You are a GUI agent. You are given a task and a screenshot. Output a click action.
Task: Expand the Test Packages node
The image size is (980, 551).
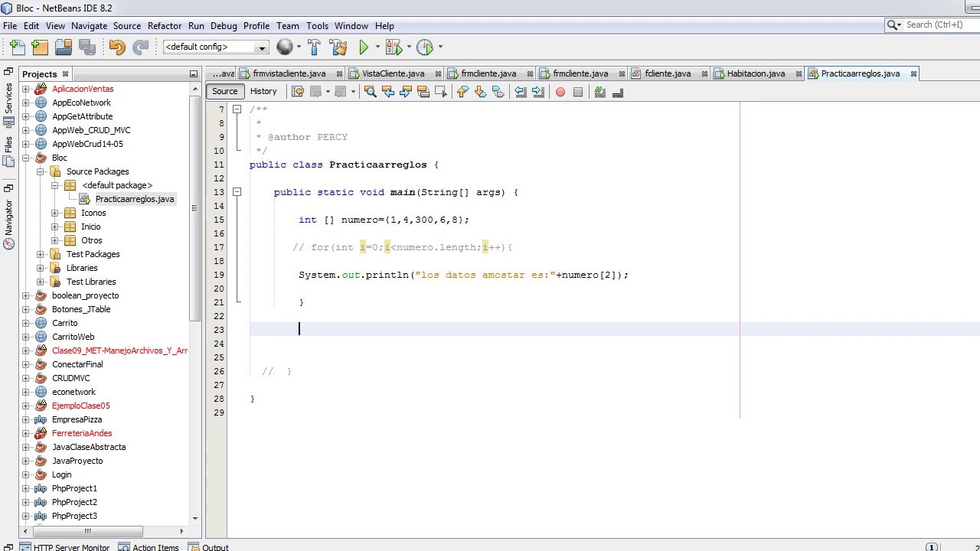tap(41, 254)
